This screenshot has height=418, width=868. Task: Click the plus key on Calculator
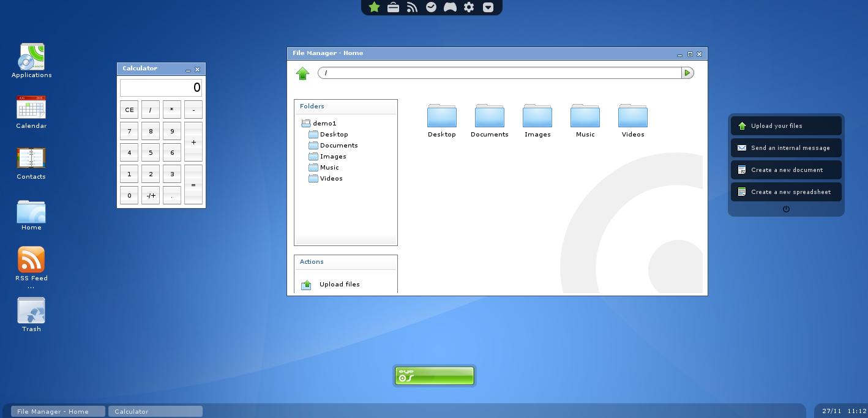point(193,142)
